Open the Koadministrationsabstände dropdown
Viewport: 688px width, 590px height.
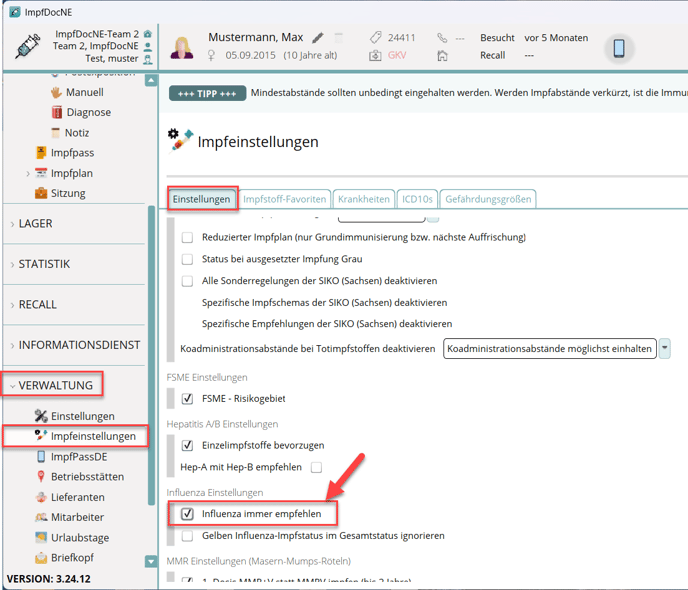664,349
